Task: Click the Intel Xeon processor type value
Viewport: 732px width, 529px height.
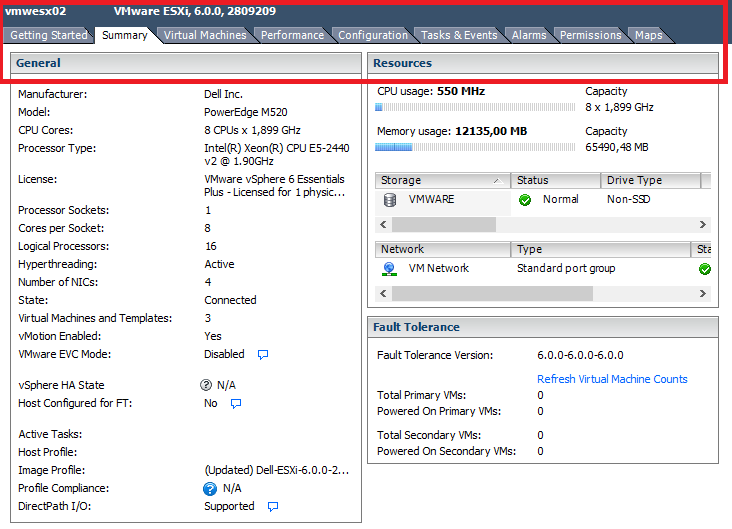Action: click(x=276, y=155)
